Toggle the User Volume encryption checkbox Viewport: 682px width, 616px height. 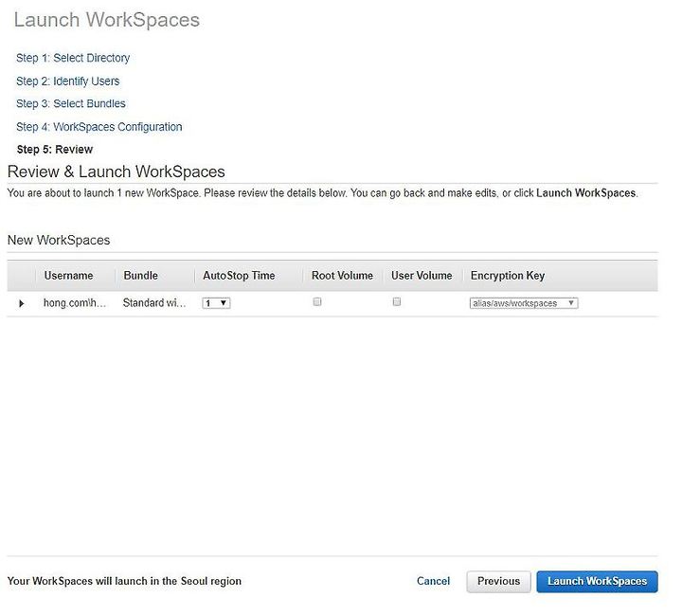click(397, 302)
